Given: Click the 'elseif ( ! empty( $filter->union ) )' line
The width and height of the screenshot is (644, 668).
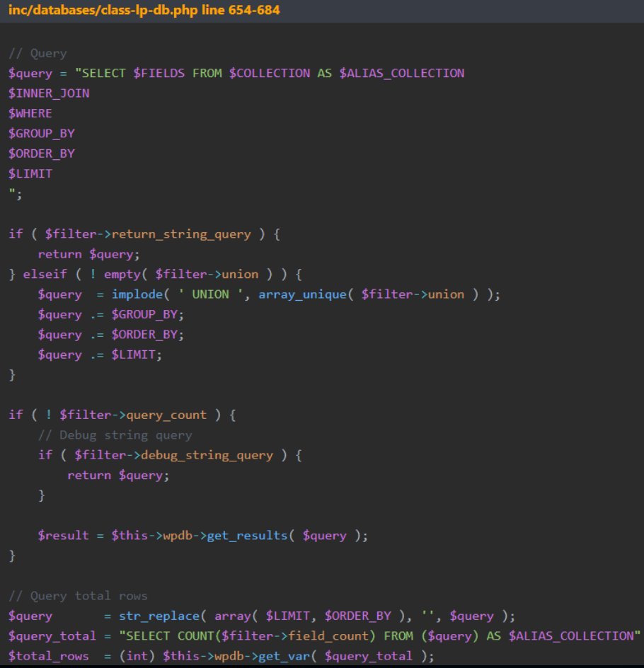Looking at the screenshot, I should (156, 274).
